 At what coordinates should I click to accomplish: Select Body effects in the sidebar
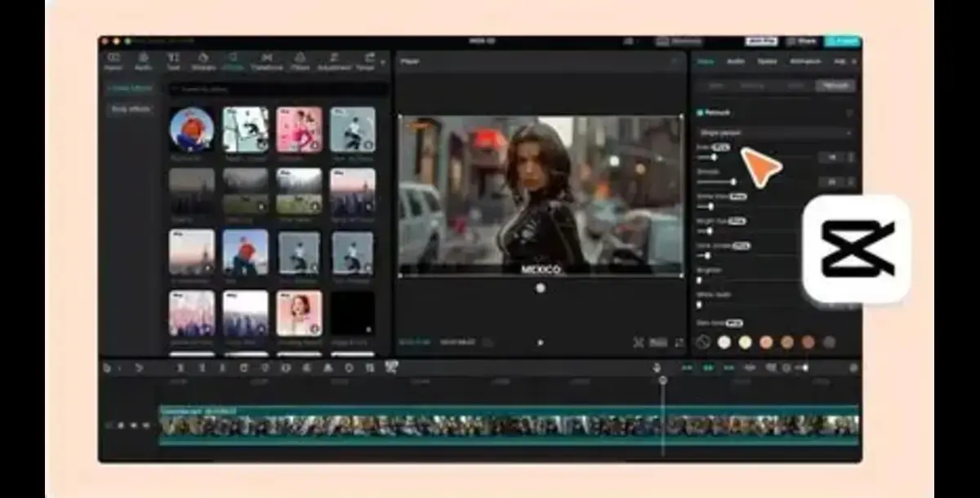[131, 109]
